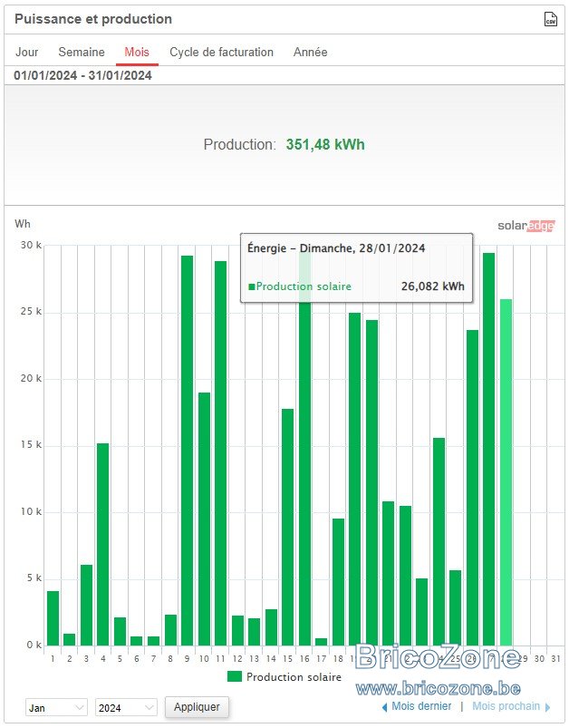This screenshot has height=728, width=569.
Task: Click the x-axis label 30
Action: tap(539, 658)
